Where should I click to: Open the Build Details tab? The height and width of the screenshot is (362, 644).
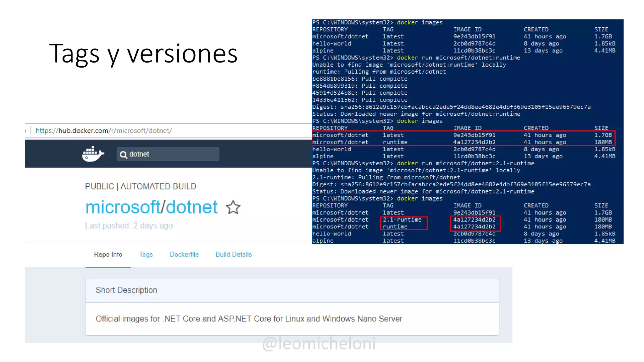coord(234,255)
